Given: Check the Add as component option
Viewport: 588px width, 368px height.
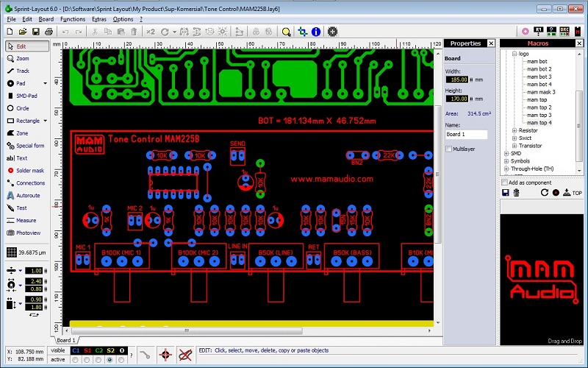Looking at the screenshot, I should (x=504, y=182).
